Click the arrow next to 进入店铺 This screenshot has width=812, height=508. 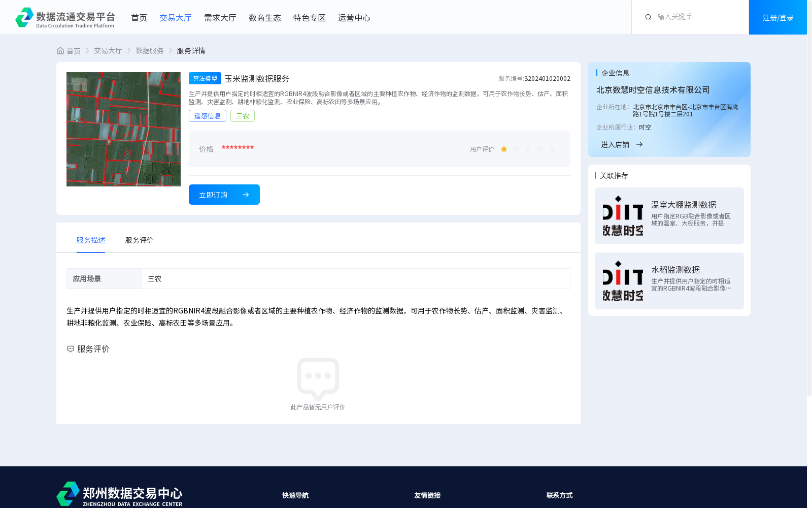pyautogui.click(x=639, y=144)
